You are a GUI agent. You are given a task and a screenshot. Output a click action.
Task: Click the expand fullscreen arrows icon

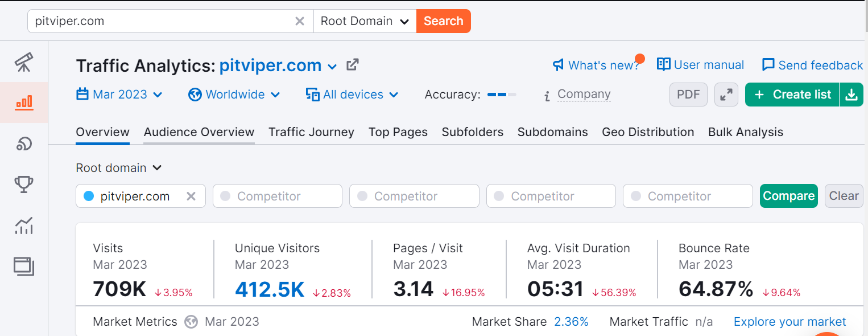tap(726, 95)
